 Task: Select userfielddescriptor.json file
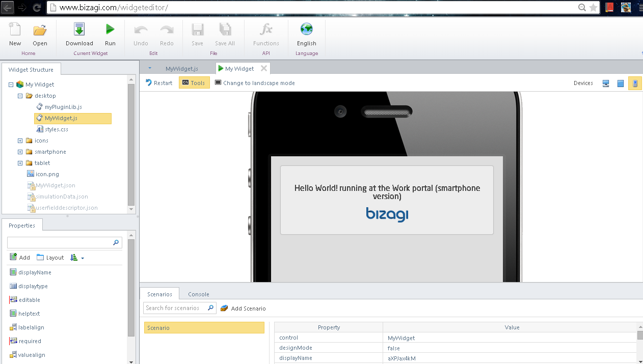[x=62, y=208]
